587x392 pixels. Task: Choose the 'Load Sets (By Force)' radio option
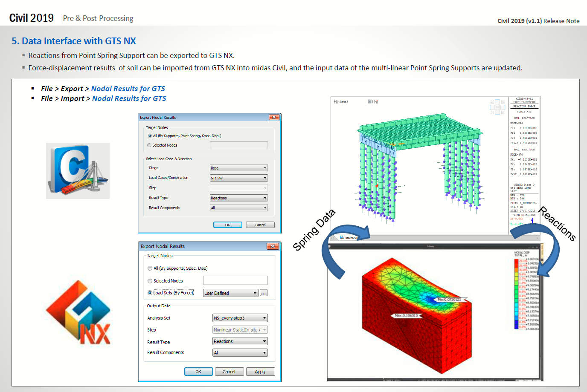[150, 293]
